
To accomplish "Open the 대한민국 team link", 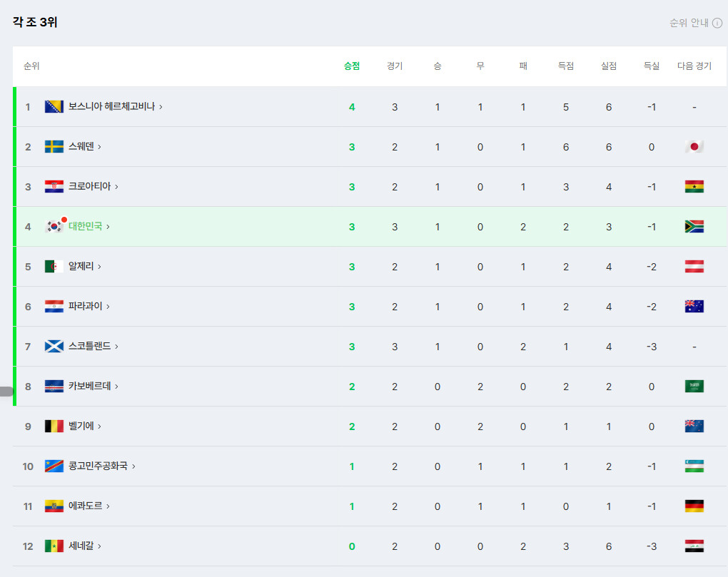I will tap(86, 226).
